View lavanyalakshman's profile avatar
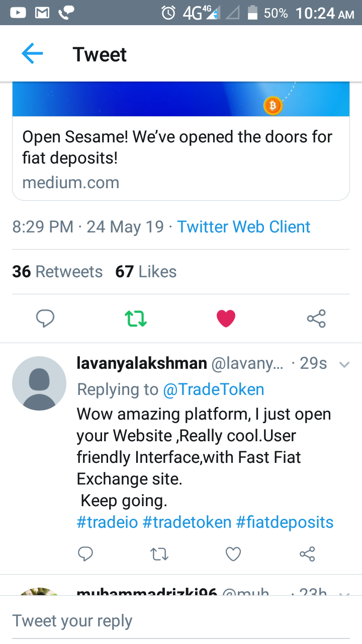This screenshot has width=362, height=644. [39, 383]
